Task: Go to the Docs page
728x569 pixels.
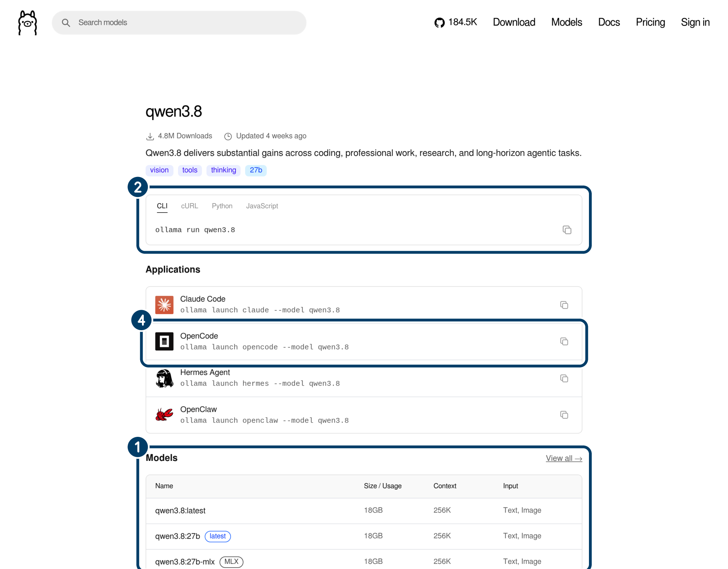Action: point(609,22)
